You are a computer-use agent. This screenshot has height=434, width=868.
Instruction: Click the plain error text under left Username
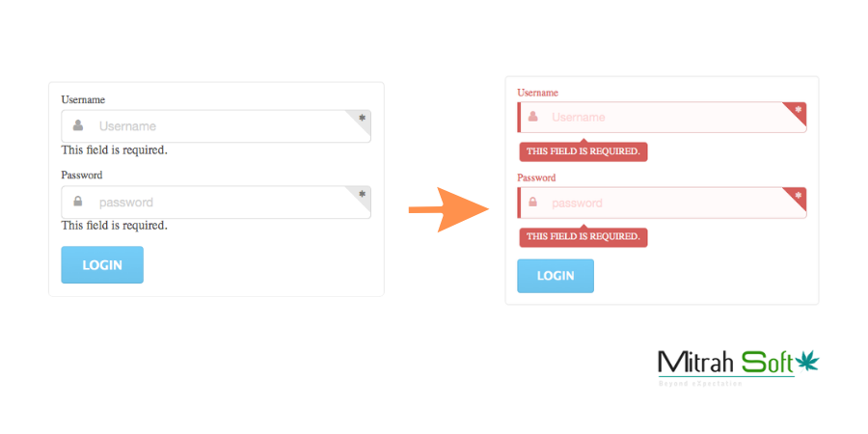(x=115, y=150)
